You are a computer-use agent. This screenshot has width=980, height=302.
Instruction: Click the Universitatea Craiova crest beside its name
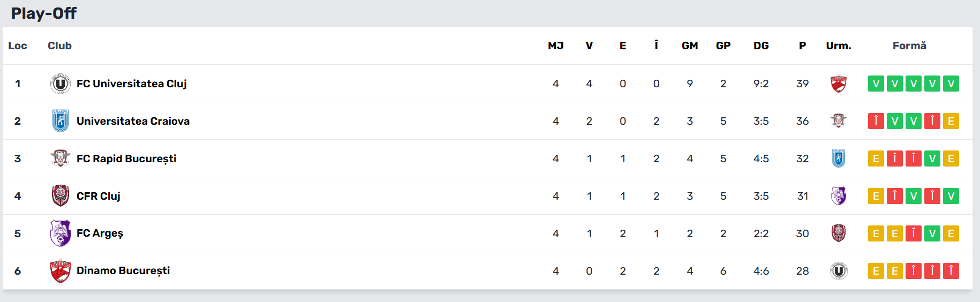point(60,121)
